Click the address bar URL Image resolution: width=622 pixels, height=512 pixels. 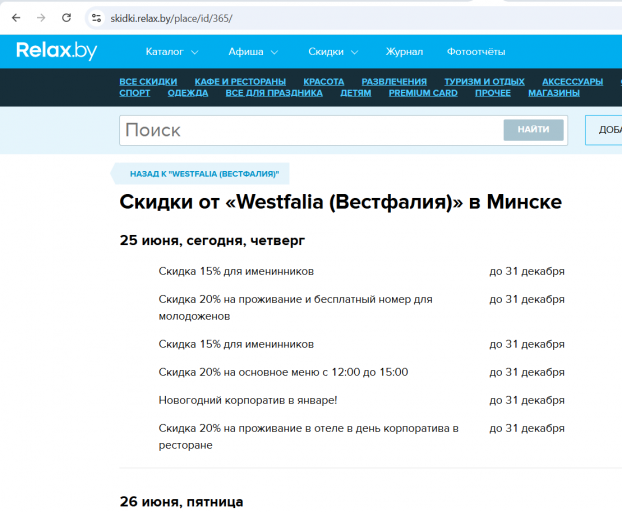171,19
